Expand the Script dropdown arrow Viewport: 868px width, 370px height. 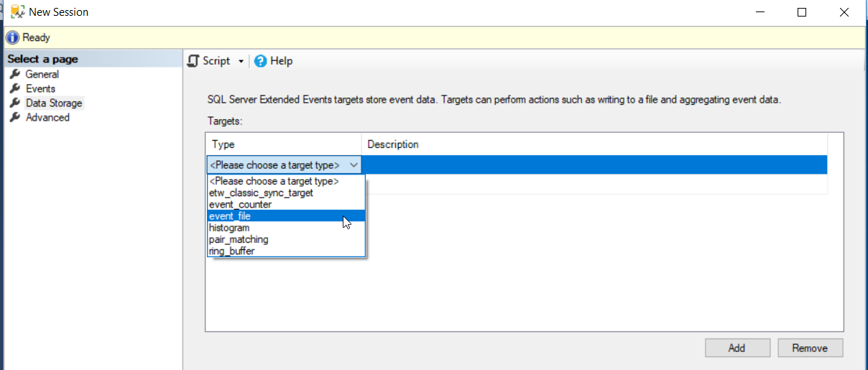click(x=241, y=62)
